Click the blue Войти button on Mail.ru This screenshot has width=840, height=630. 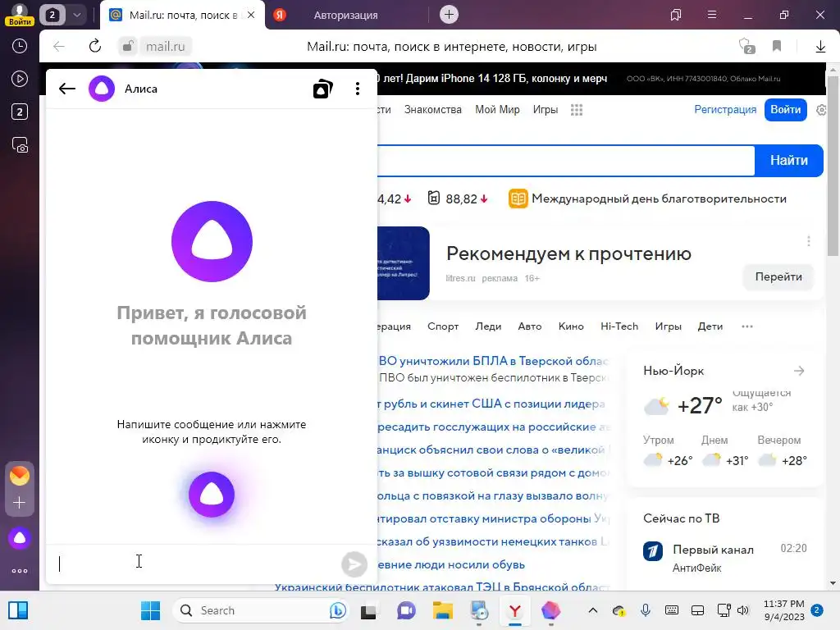tap(785, 110)
